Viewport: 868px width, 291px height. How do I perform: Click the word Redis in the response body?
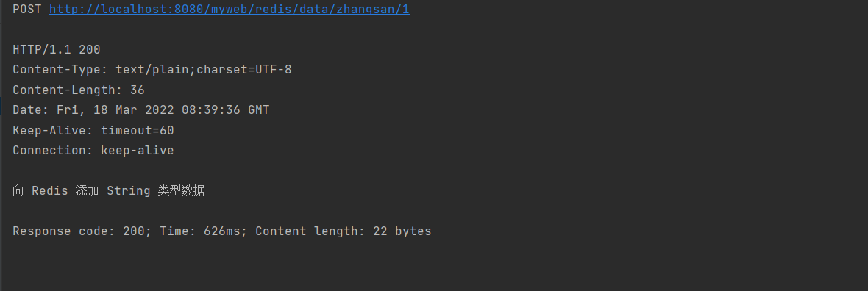click(x=50, y=191)
